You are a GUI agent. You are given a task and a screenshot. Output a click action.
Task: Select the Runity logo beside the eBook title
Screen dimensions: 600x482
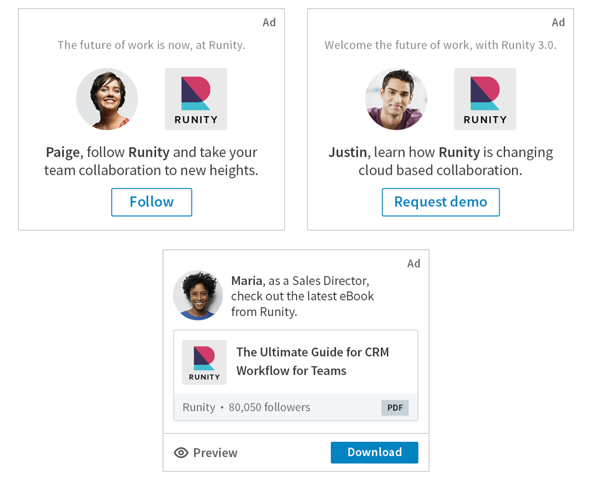[x=204, y=362]
